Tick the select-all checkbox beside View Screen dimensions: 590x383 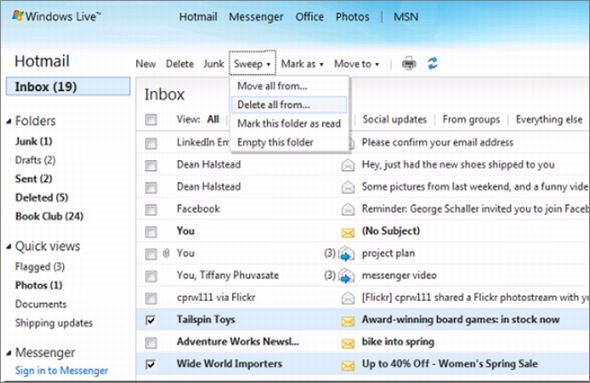pos(151,120)
